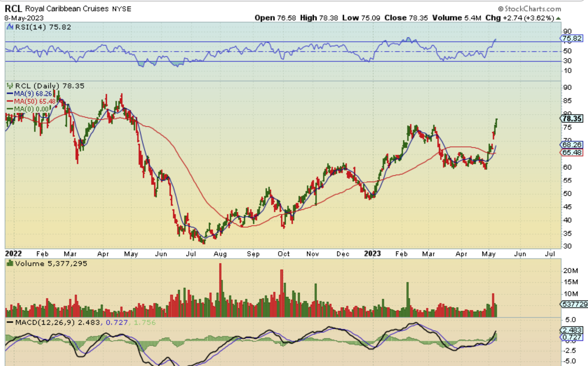
Task: Click the 2.483 MACD value tag
Action: [571, 330]
